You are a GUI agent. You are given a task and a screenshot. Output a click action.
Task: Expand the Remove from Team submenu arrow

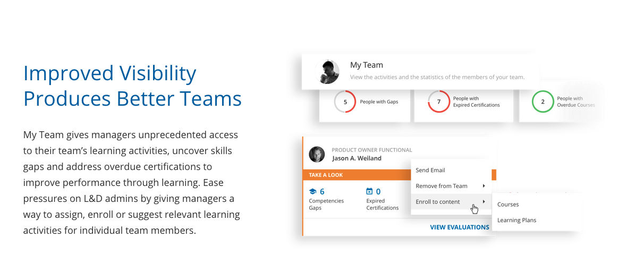(484, 186)
